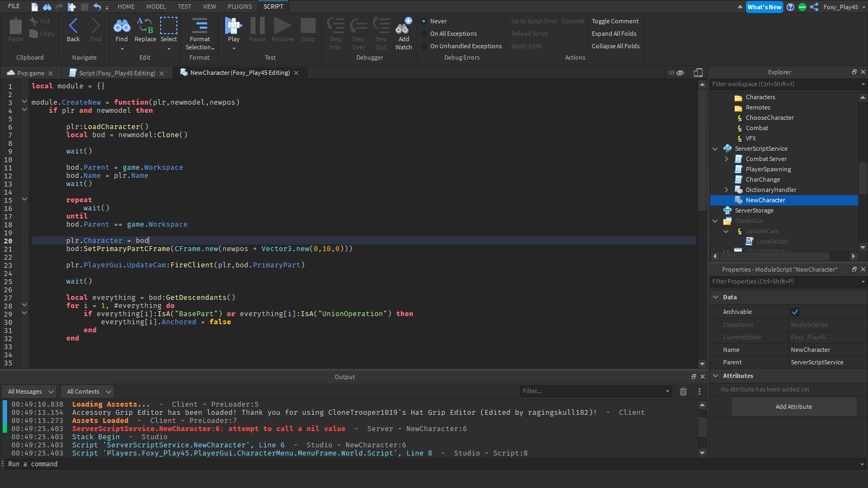The height and width of the screenshot is (488, 868).
Task: Switch to the Pvp game tab
Action: (x=30, y=73)
